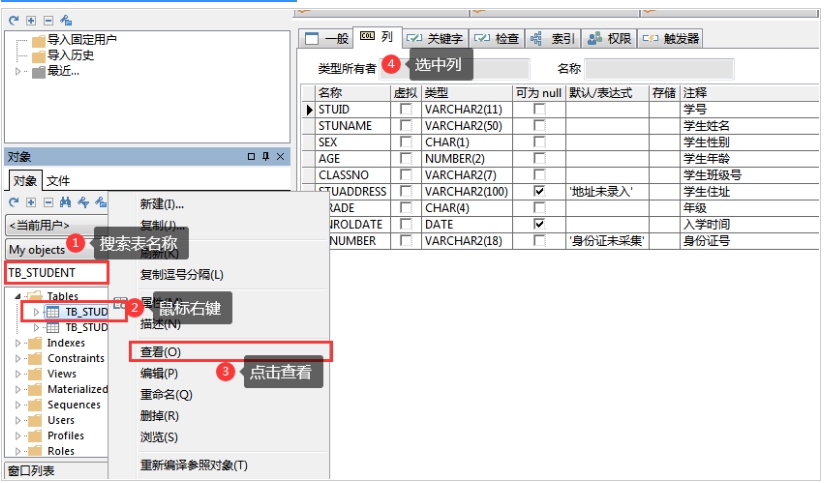Expand the Users folder
This screenshot has height=483, width=825.
[18, 420]
